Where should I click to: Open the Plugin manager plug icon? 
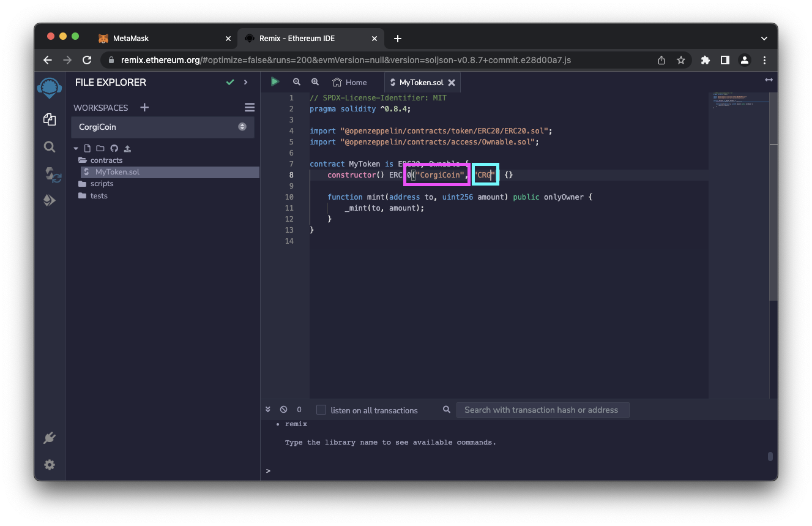pos(50,438)
